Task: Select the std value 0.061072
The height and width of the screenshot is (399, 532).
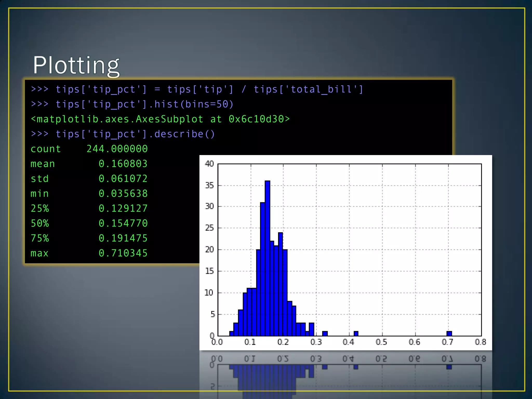Action: 123,178
